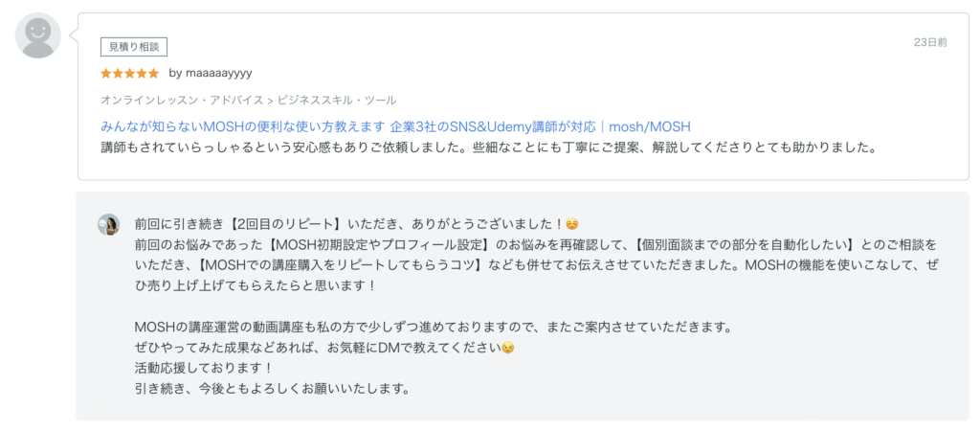Click the emoji after 教えてください
This screenshot has height=431, width=980.
508,348
